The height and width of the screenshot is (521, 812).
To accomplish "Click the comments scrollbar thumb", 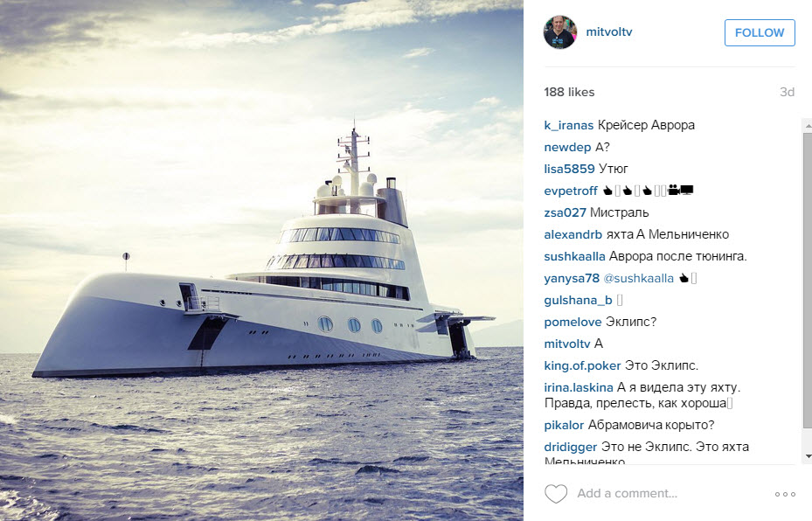I will pos(808,281).
